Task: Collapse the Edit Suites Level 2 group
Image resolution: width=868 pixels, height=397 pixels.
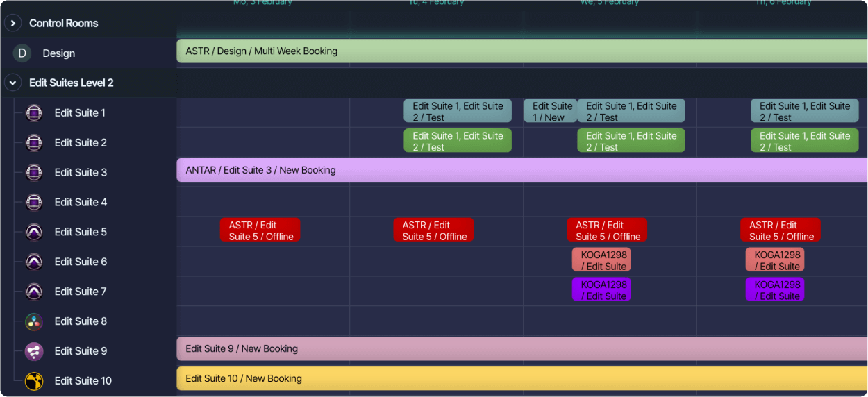Action: tap(12, 83)
